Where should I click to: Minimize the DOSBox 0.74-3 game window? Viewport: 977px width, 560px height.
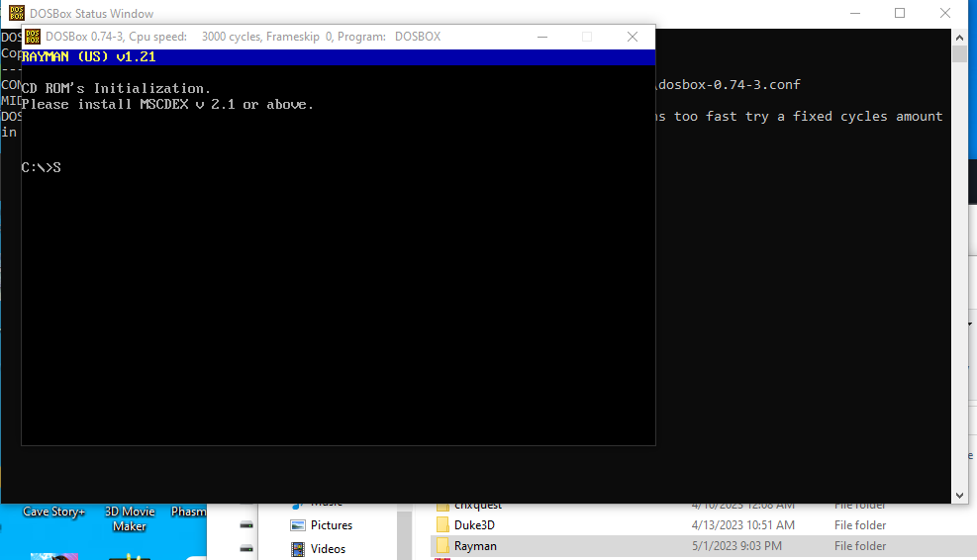tap(542, 37)
